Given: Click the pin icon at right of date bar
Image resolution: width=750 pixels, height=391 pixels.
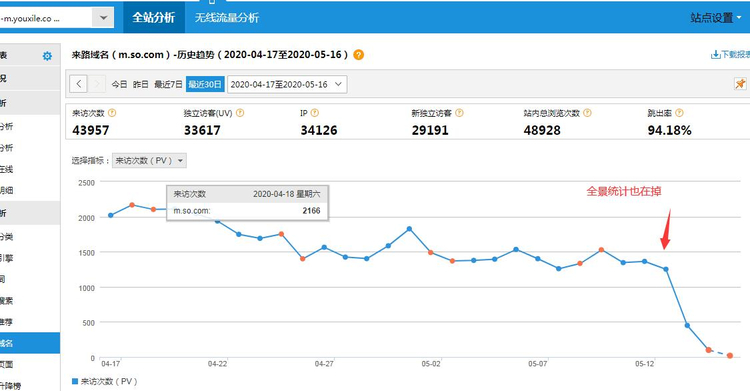Looking at the screenshot, I should coord(740,84).
